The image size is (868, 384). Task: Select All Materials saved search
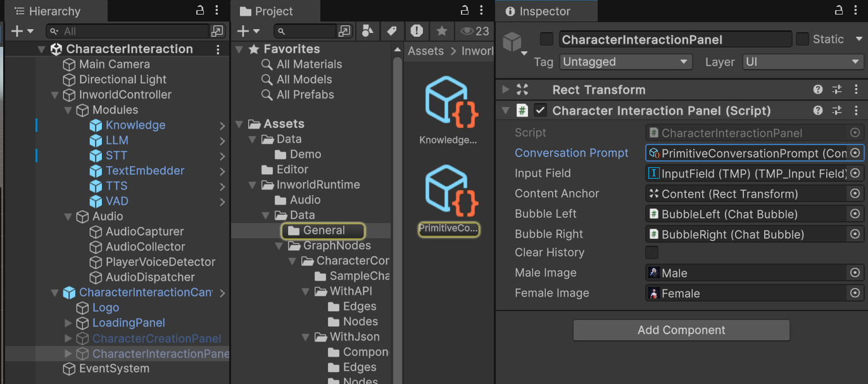309,64
